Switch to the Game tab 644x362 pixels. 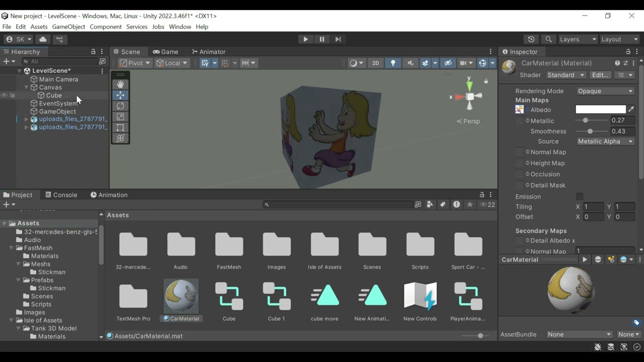pyautogui.click(x=166, y=52)
